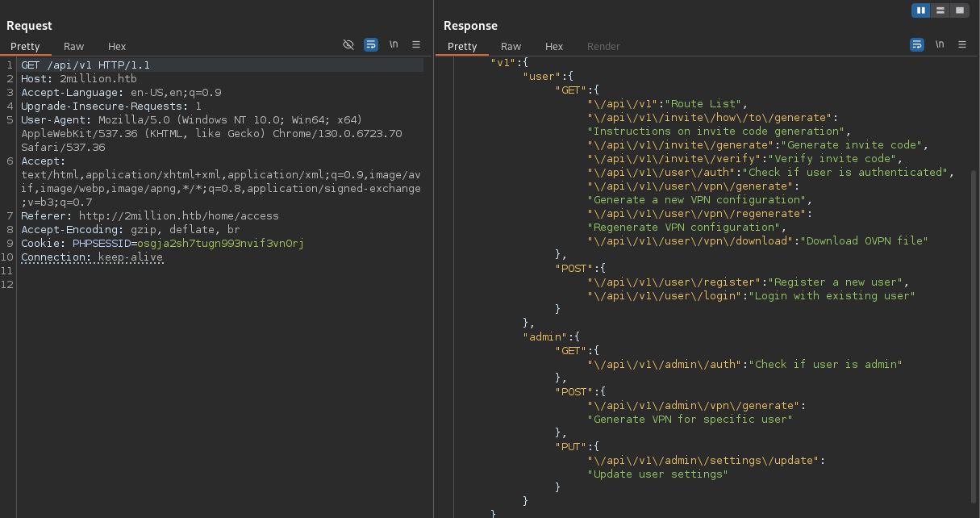Click the "Download OVPN file" value
Viewport: 980px width, 518px height.
865,240
